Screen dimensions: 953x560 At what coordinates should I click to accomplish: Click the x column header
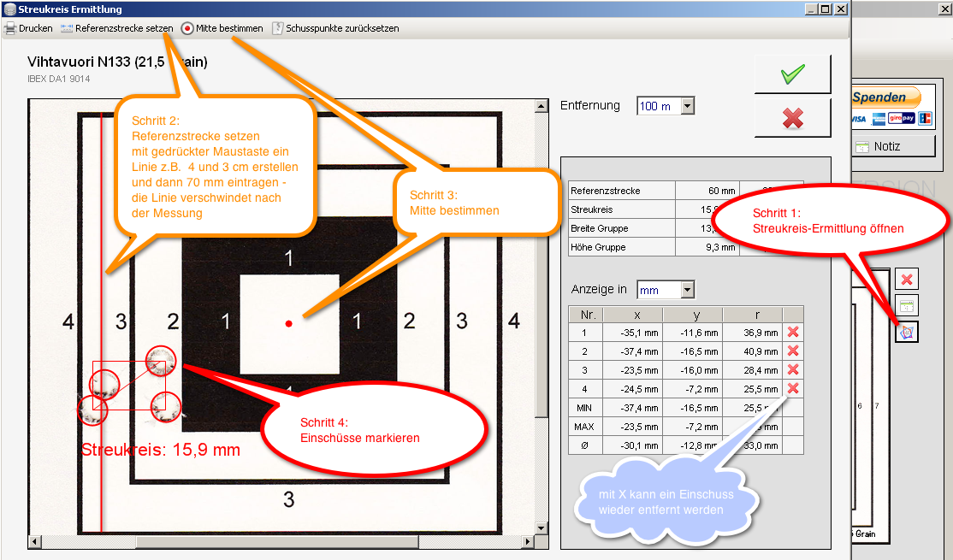[x=633, y=315]
